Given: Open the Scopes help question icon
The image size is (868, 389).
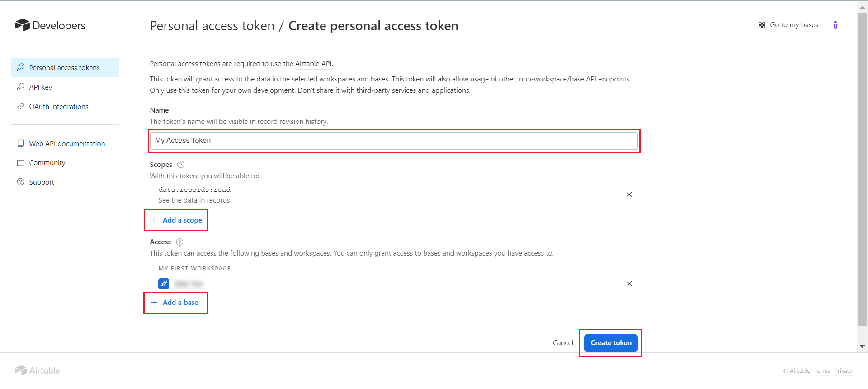Looking at the screenshot, I should click(x=181, y=165).
